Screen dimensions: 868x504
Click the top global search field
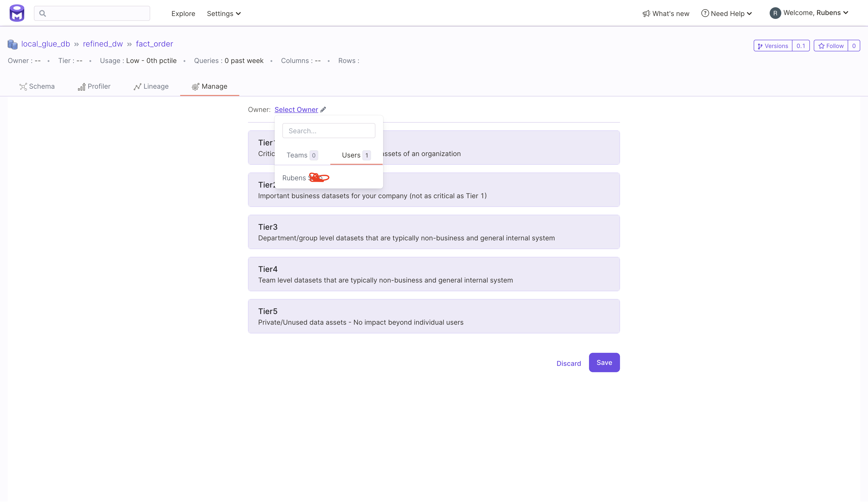pos(92,13)
